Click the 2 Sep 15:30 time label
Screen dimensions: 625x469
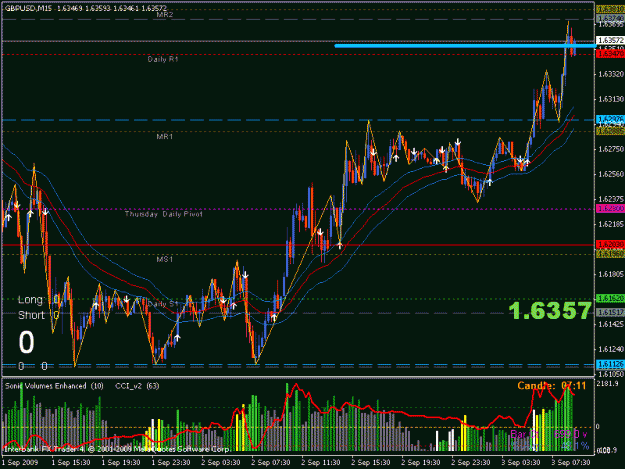click(x=371, y=463)
